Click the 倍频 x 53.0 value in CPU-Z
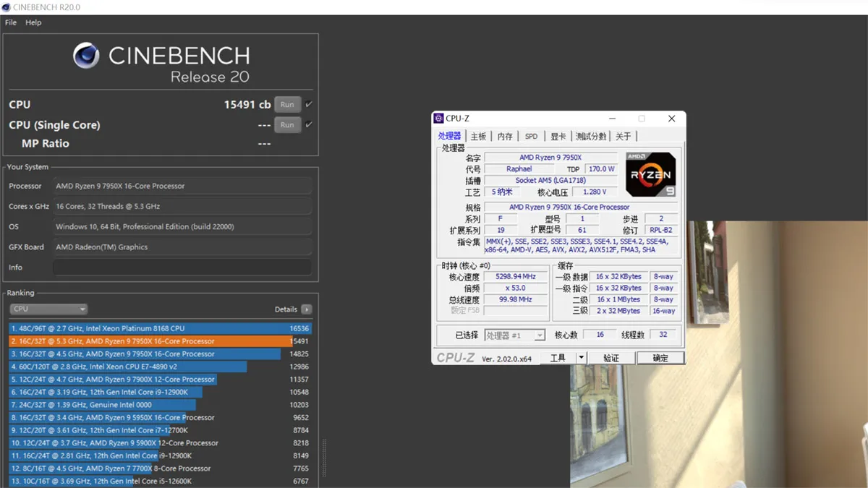Viewport: 868px width, 488px height. tap(516, 288)
